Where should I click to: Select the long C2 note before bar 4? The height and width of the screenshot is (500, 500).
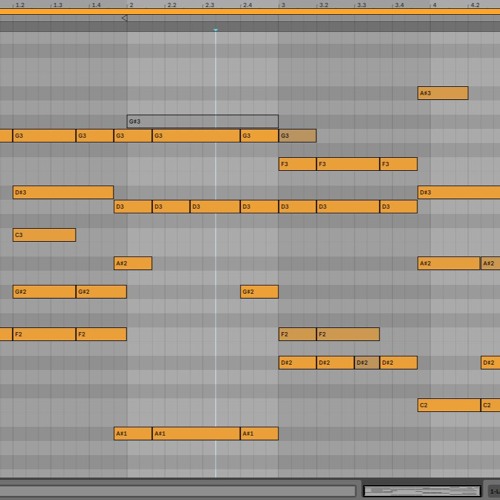449,405
